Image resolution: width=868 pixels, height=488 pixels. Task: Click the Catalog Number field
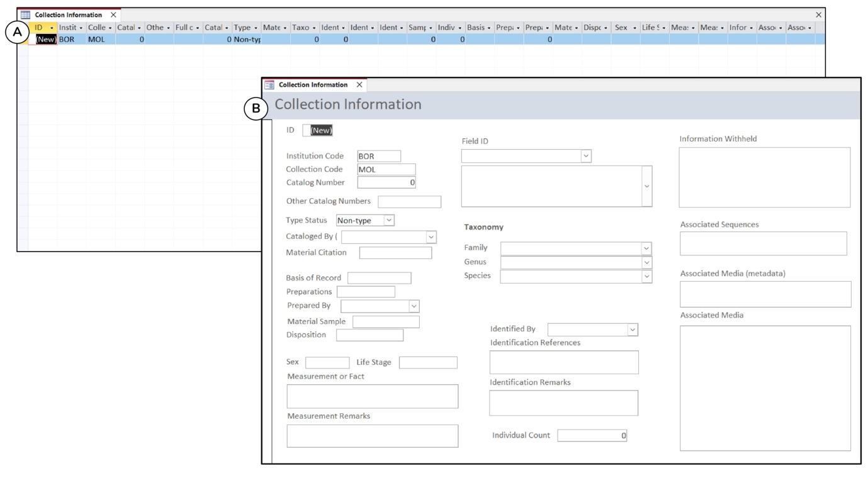[387, 182]
